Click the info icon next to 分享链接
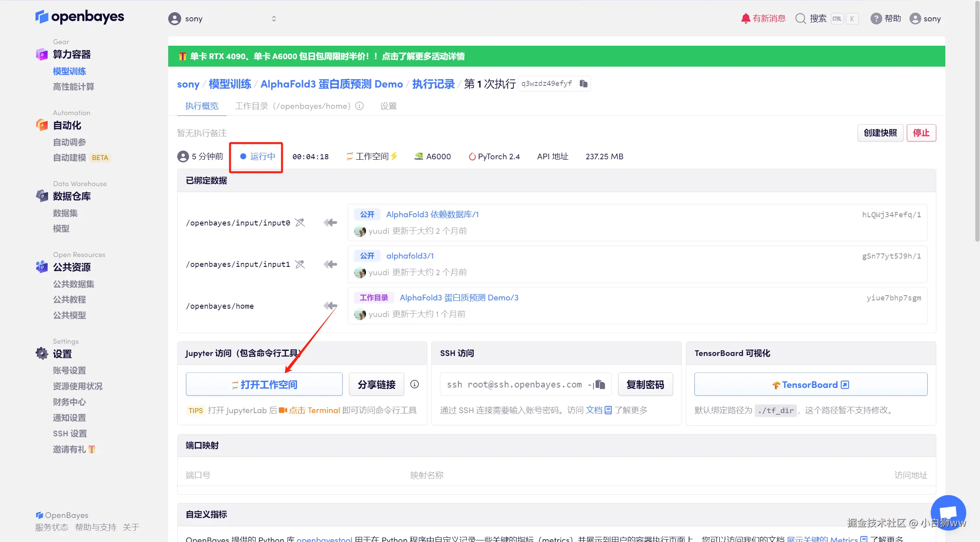This screenshot has height=542, width=980. coord(414,384)
